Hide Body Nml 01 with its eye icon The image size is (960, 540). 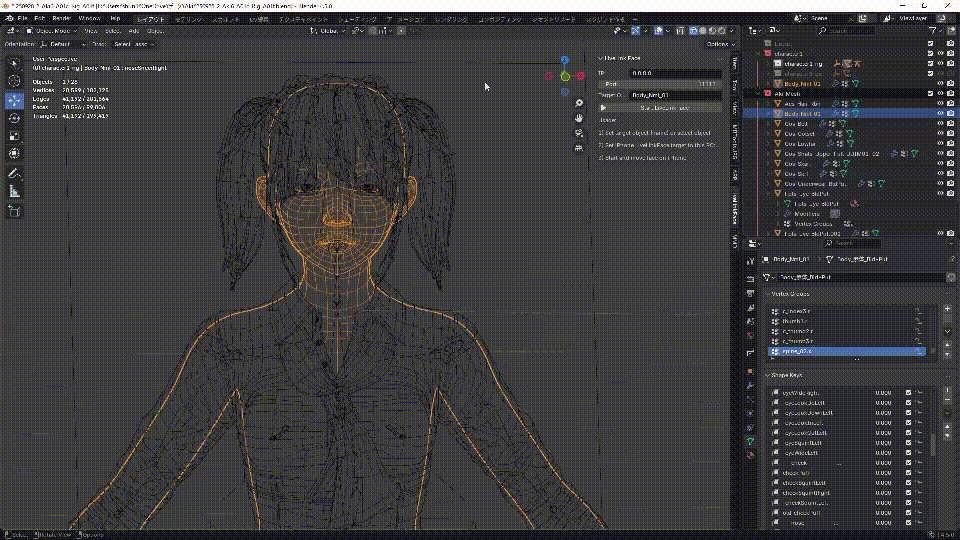941,114
